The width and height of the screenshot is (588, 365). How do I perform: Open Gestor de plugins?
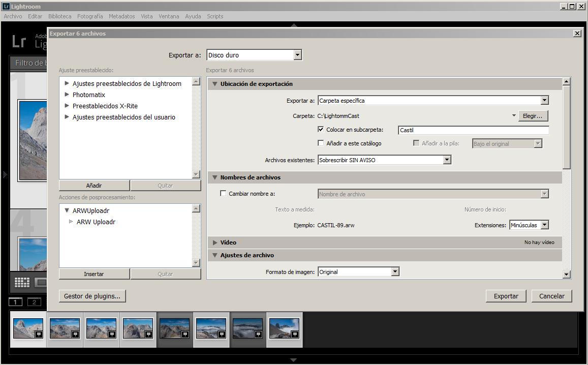point(92,296)
